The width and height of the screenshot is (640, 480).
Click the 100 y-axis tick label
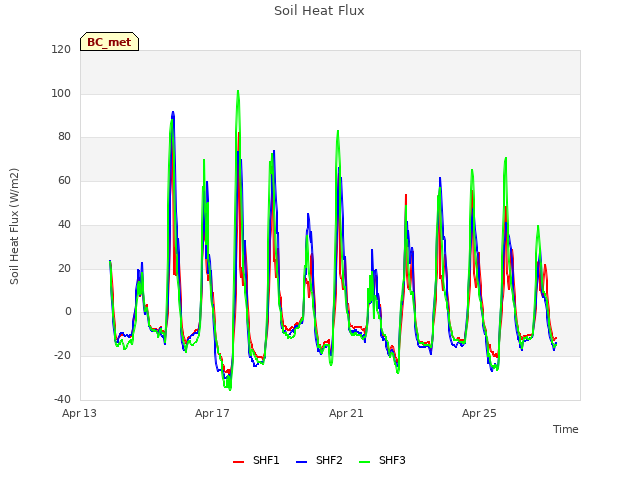coord(61,93)
